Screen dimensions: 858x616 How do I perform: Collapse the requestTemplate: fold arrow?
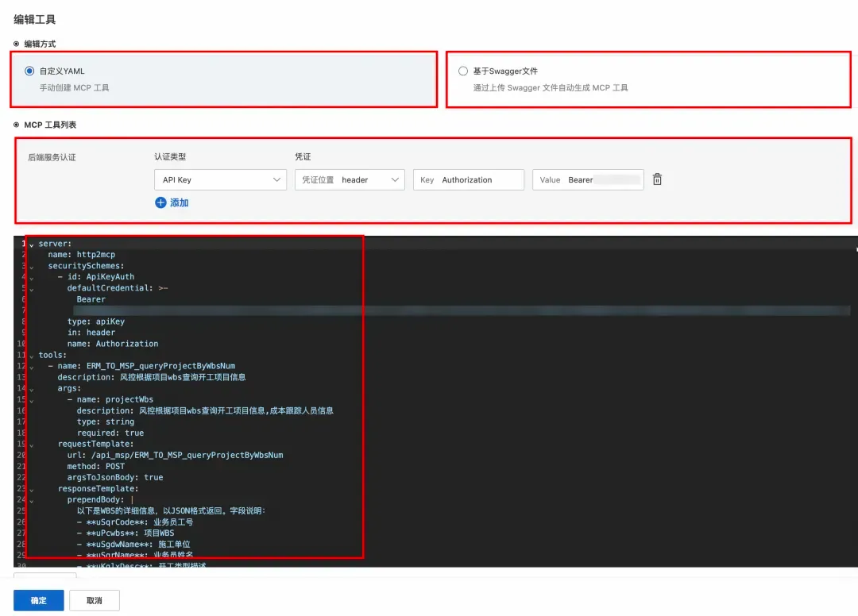[x=31, y=445]
